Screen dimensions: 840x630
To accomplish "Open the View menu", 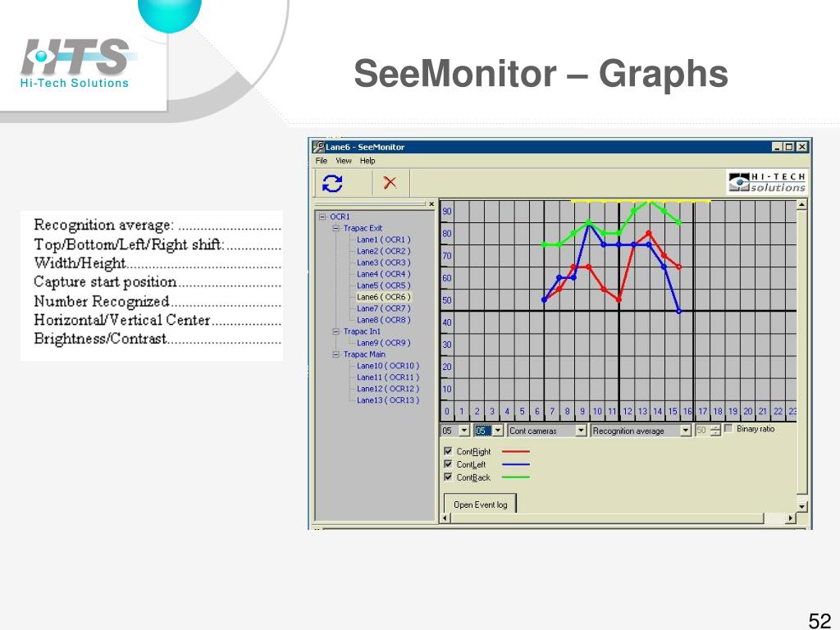I will (x=344, y=161).
